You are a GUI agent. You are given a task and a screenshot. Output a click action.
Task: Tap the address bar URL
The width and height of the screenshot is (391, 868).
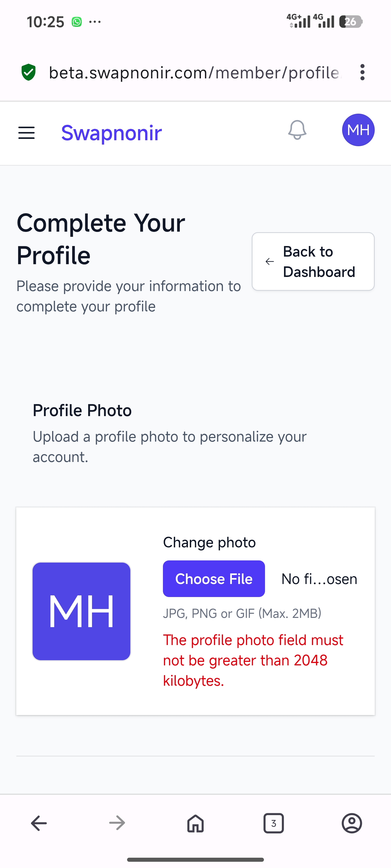tap(195, 72)
